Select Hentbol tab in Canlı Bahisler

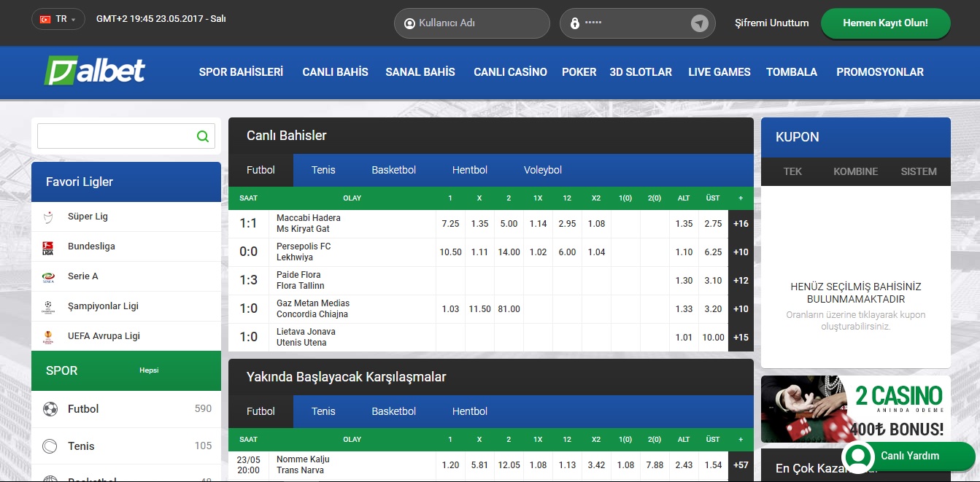(x=470, y=170)
